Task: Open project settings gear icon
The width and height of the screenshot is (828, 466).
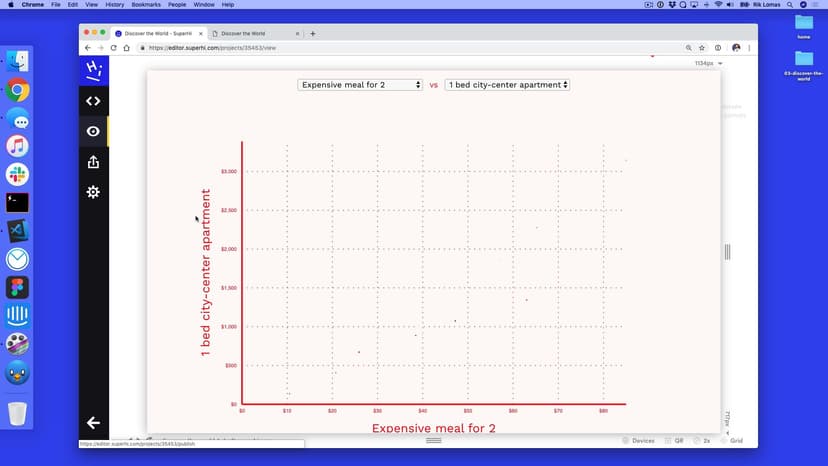Action: pyautogui.click(x=93, y=192)
